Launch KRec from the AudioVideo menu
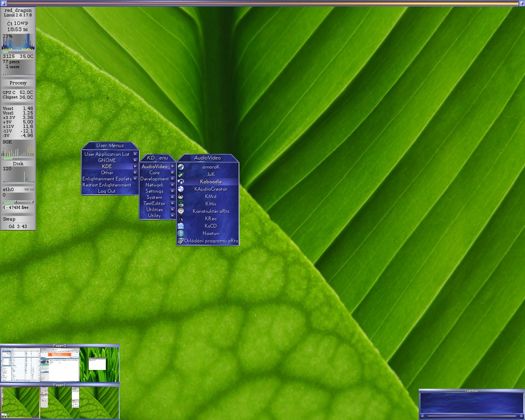Screen dimensions: 525x420 point(211,219)
